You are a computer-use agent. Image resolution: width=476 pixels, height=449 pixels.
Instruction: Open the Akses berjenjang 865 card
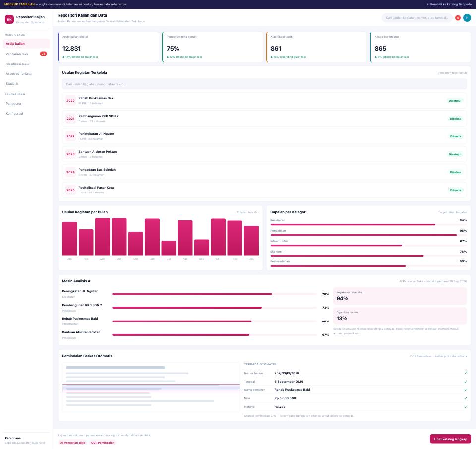(x=420, y=47)
